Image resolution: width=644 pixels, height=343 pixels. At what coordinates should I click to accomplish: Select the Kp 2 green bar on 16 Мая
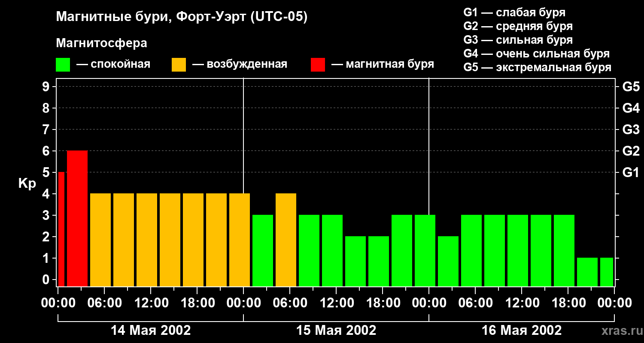448,261
